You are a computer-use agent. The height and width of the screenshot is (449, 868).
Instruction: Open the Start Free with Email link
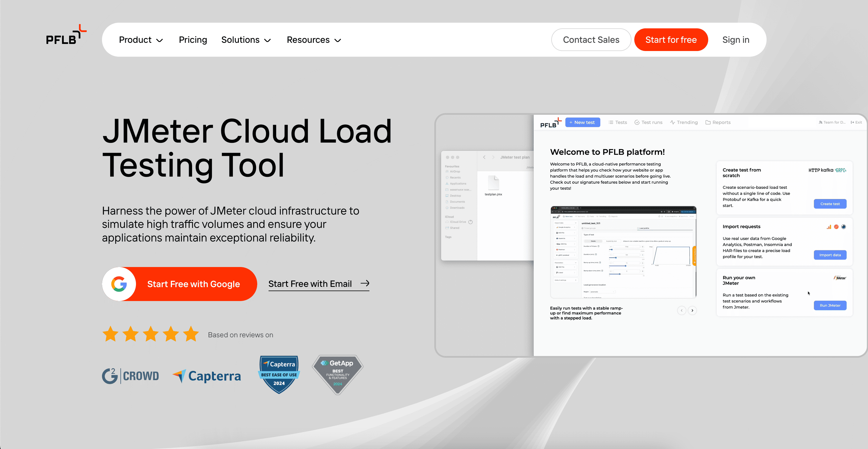click(319, 284)
